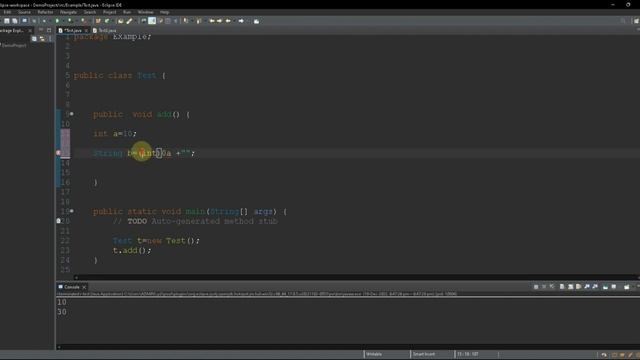Collapse the add() method fold marker
Screen dimensions: 640x360
point(71,114)
